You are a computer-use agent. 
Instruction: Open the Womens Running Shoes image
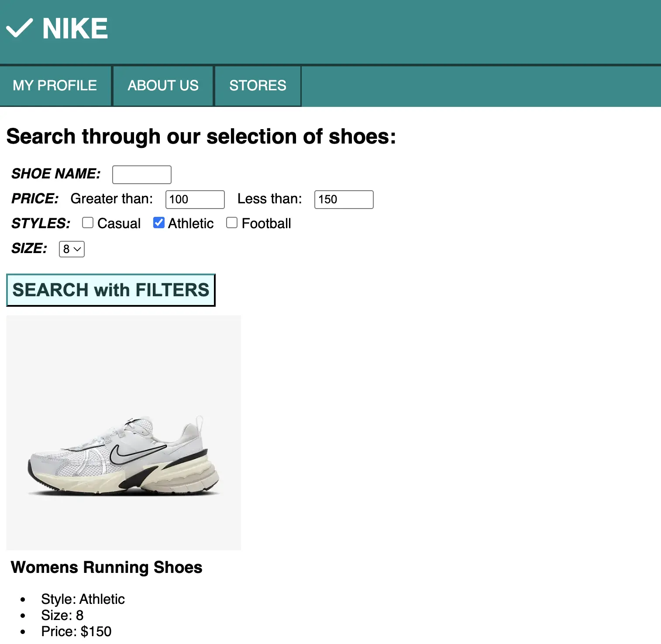[124, 433]
